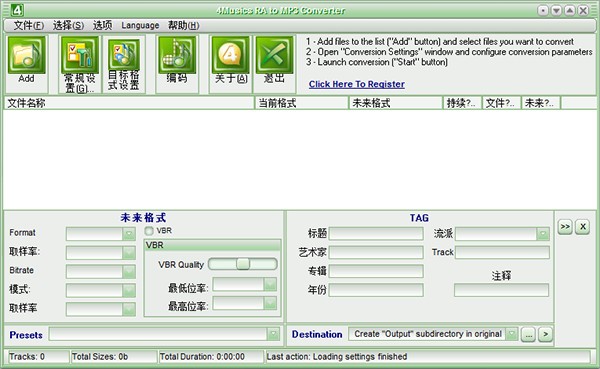The height and width of the screenshot is (369, 600).
Task: Expand the Bitrate dropdown
Action: pyautogui.click(x=129, y=271)
